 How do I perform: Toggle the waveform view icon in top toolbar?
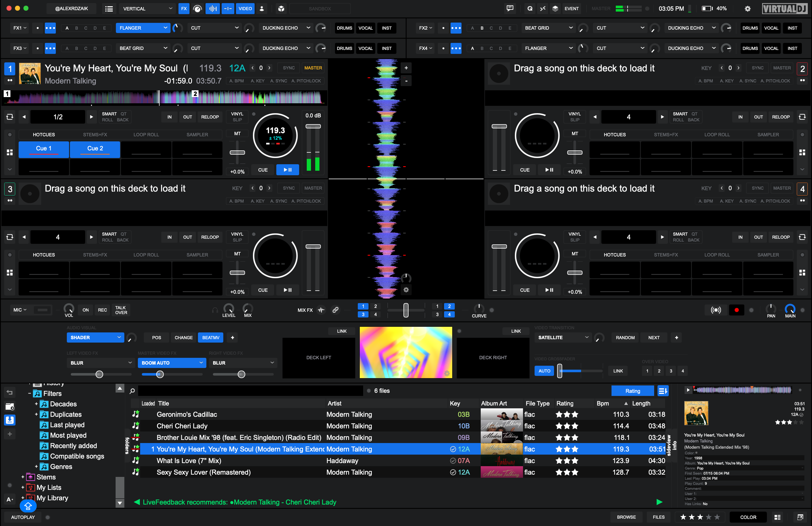point(213,8)
